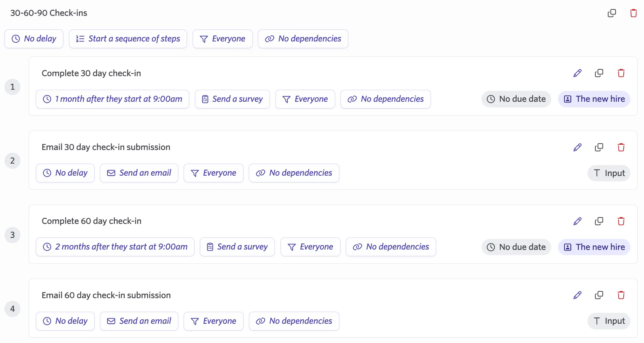Click Input tag in Email 60 day submission
Viewport: 644px width, 343px height.
609,321
